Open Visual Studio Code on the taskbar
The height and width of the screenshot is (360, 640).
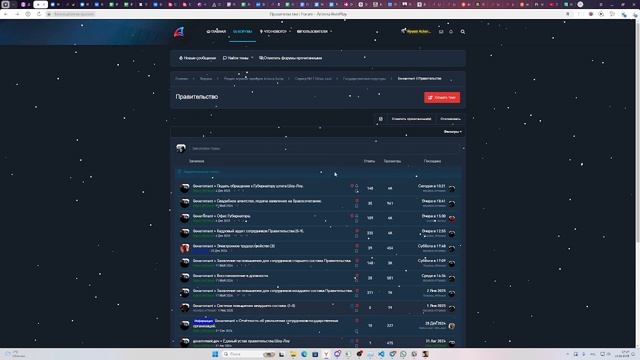tap(381, 354)
